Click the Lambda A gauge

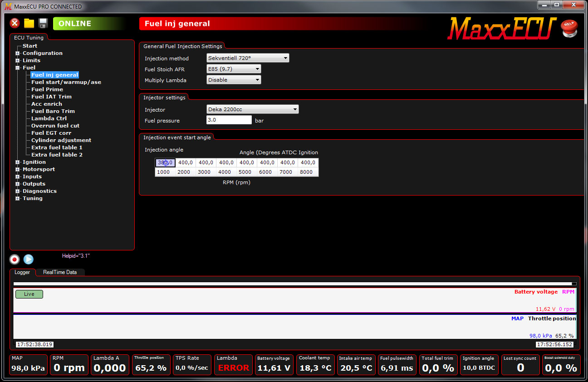tap(110, 365)
